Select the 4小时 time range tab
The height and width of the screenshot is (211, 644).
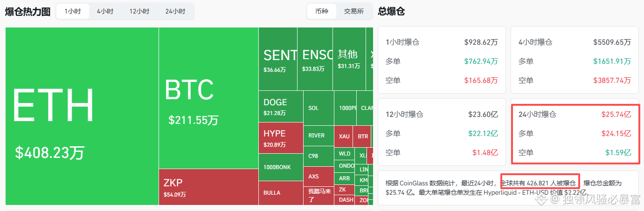pyautogui.click(x=105, y=12)
